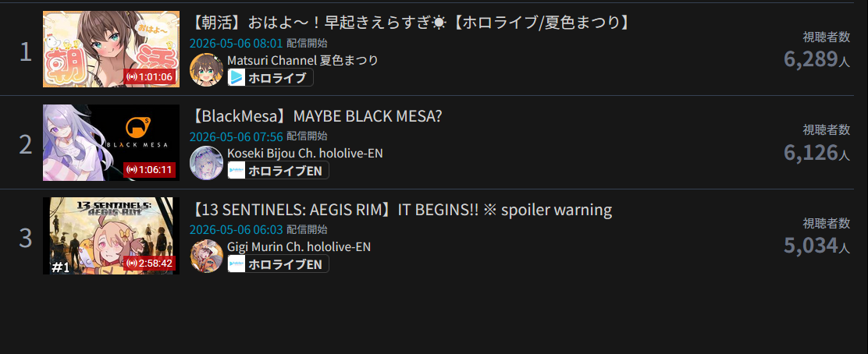Click the ホロライブ group badge

[271, 78]
